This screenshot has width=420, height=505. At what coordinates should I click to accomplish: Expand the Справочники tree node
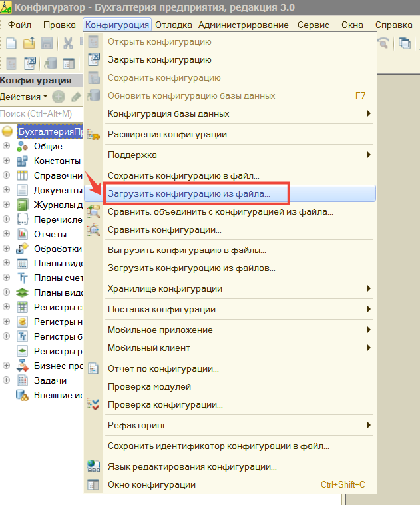[x=6, y=175]
